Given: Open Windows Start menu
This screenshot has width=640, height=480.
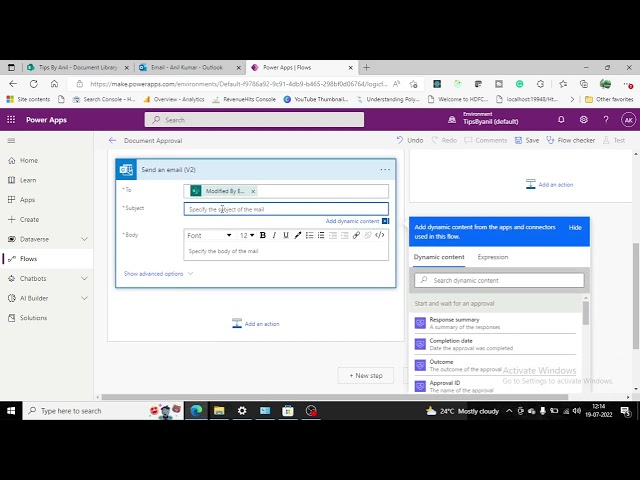Looking at the screenshot, I should [11, 411].
